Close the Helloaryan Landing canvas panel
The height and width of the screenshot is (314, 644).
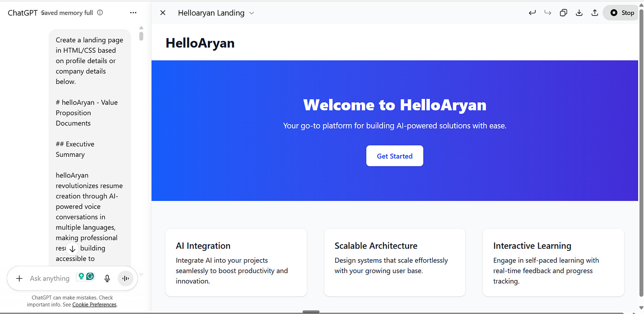coord(163,13)
